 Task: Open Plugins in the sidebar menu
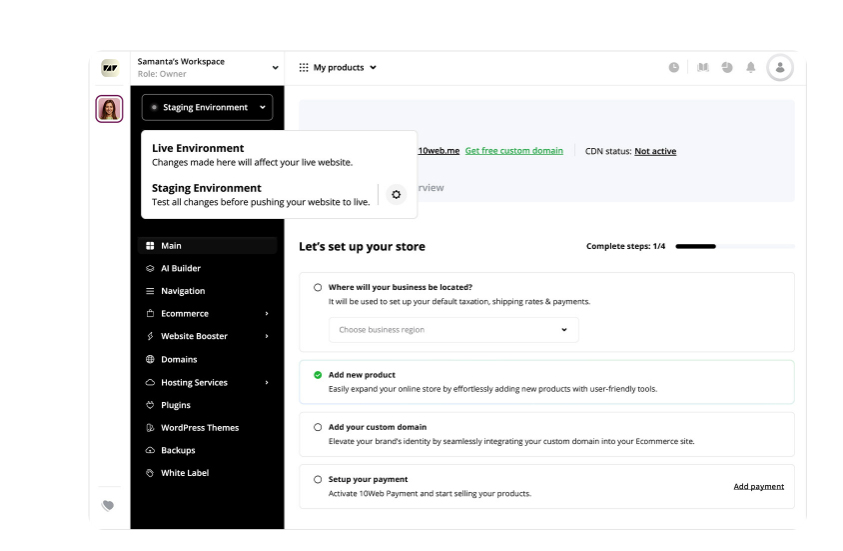click(x=176, y=405)
